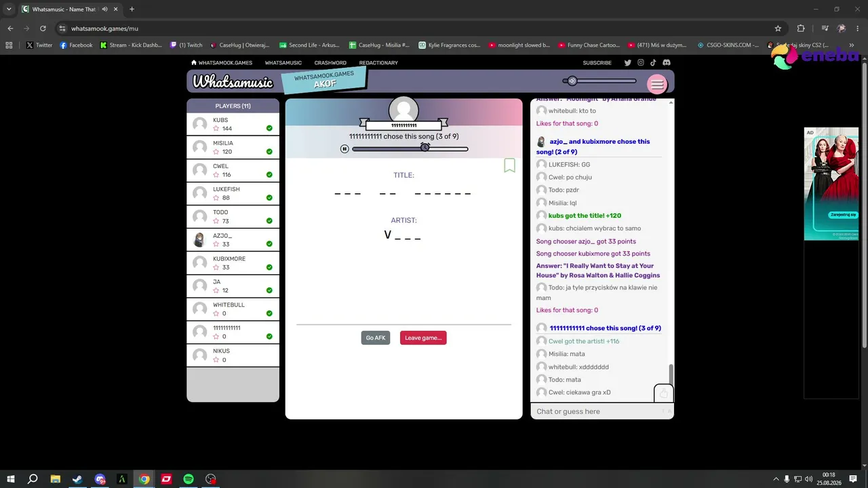868x488 pixels.
Task: Open Whatsamook Twitter profile icon
Action: [628, 62]
